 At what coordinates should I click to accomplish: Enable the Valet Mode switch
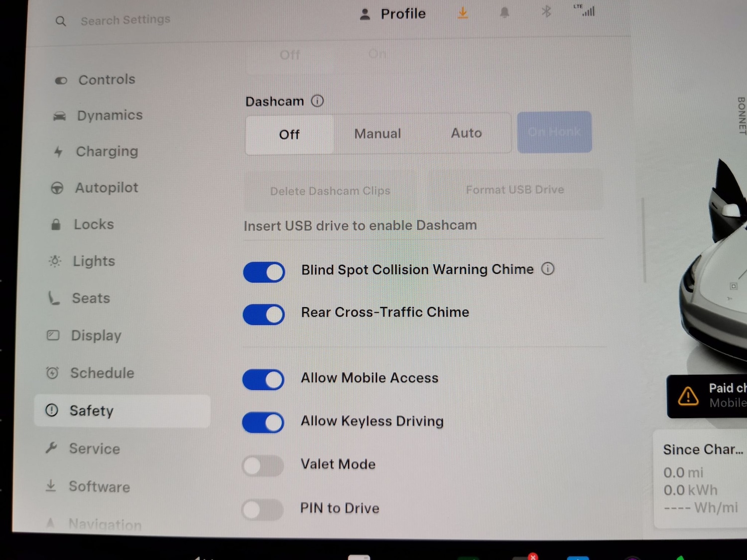262,466
